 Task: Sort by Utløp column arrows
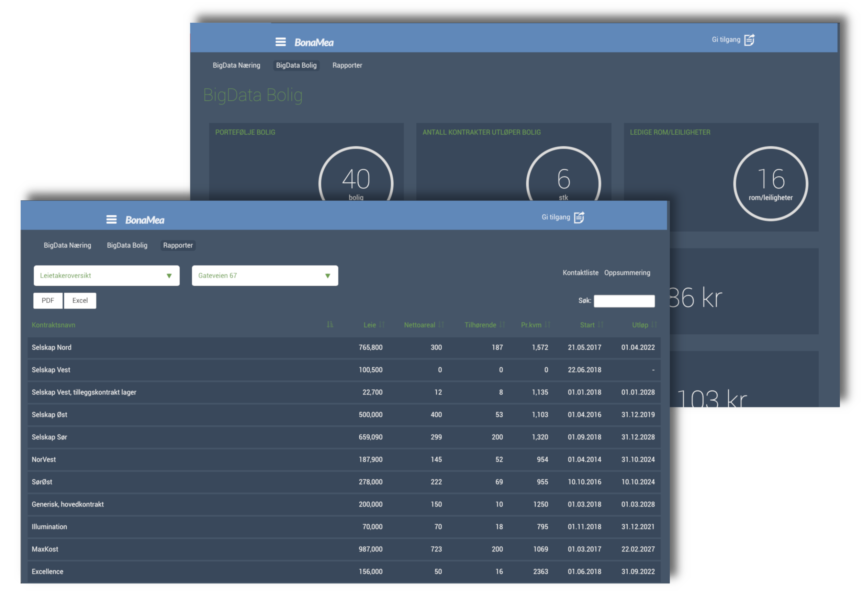pyautogui.click(x=654, y=325)
